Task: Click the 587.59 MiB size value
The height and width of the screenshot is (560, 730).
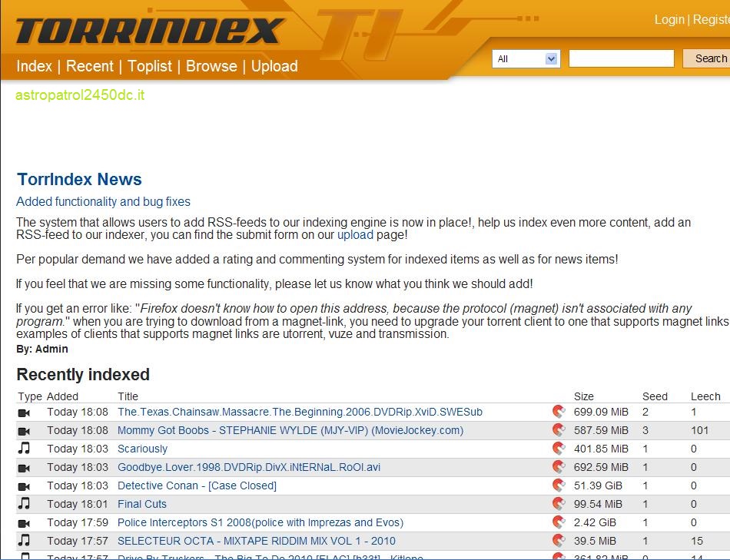Action: point(601,430)
